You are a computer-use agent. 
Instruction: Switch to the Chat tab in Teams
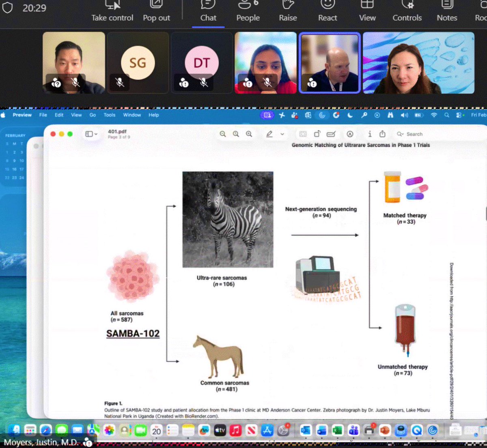(x=208, y=12)
